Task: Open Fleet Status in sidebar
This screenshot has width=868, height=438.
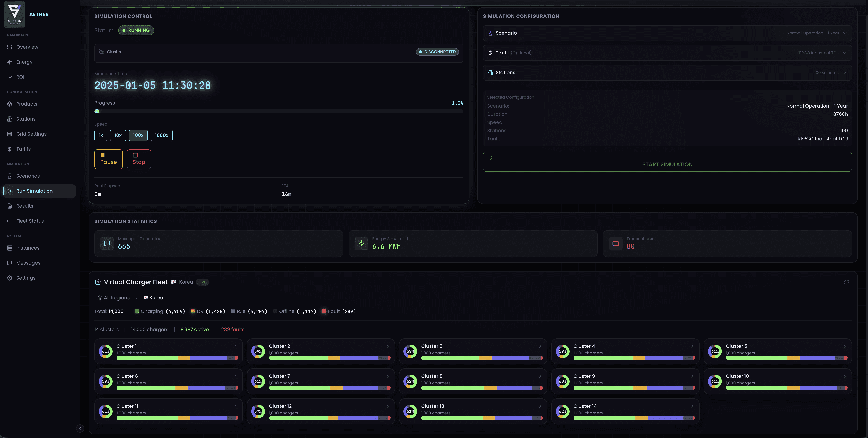Action: 30,221
